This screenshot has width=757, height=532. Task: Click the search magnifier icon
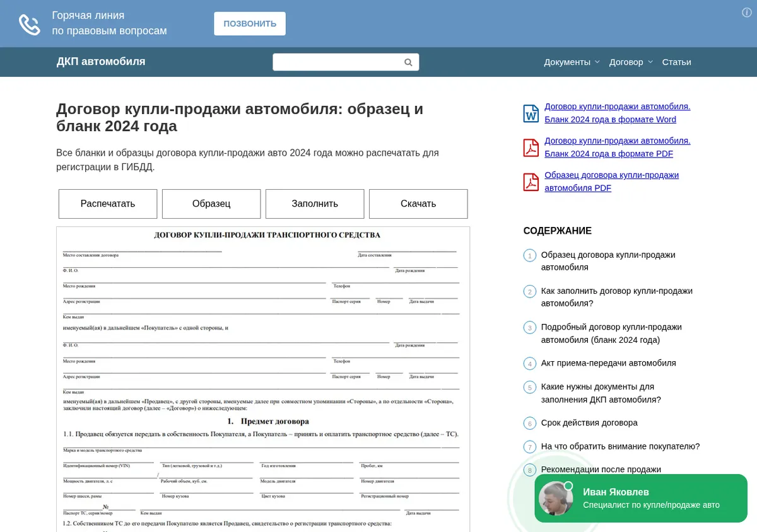point(408,62)
